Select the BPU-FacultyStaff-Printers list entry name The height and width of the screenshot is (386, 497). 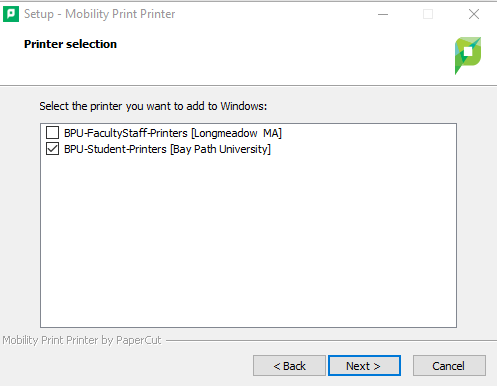(126, 133)
